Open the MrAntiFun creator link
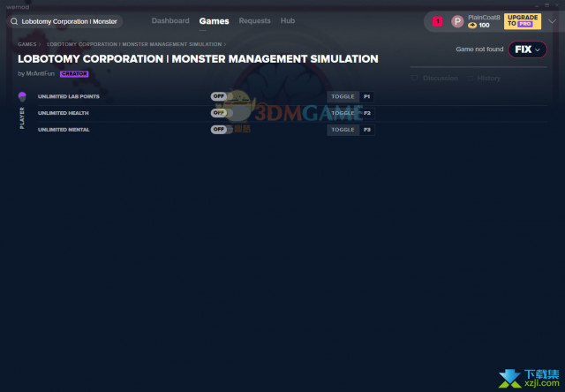 pos(40,73)
